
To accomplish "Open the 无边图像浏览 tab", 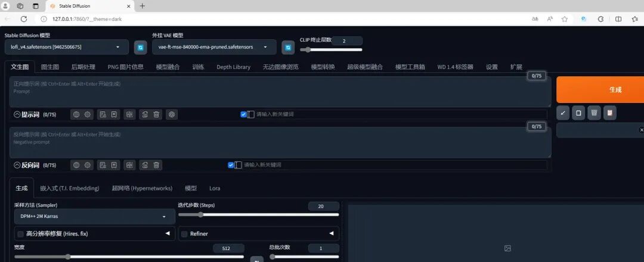I will 280,67.
